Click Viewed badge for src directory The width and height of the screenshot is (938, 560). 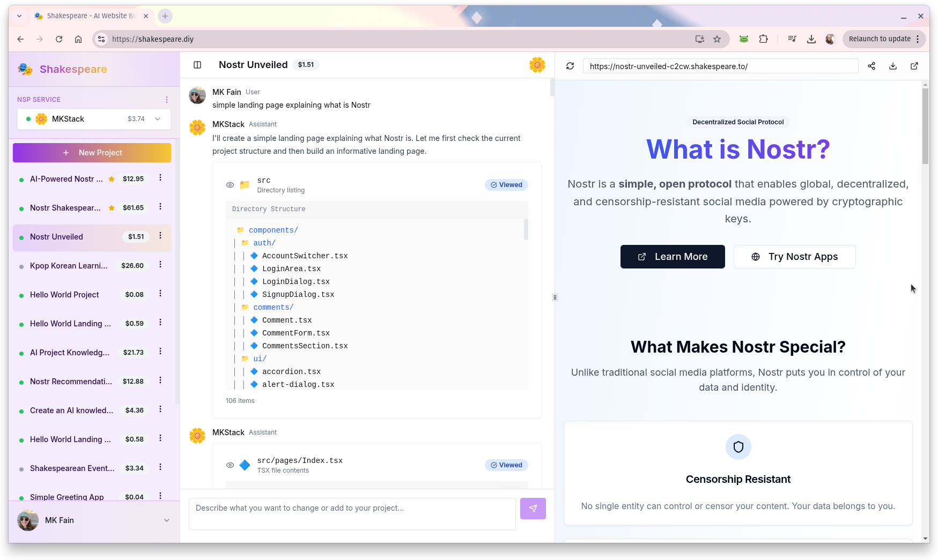[x=506, y=185]
